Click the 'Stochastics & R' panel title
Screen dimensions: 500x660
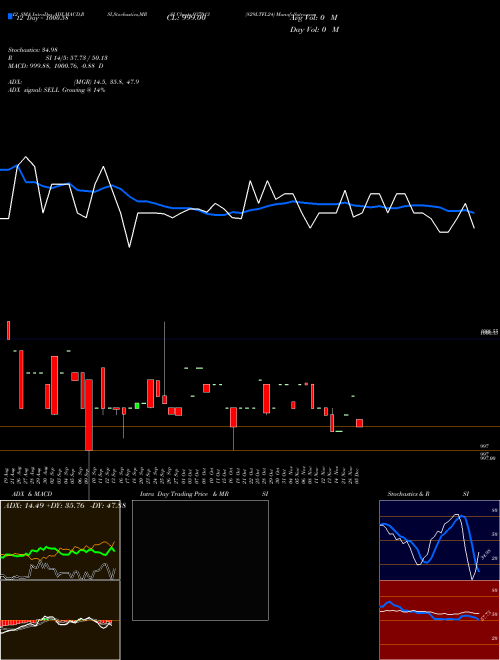pos(408,494)
